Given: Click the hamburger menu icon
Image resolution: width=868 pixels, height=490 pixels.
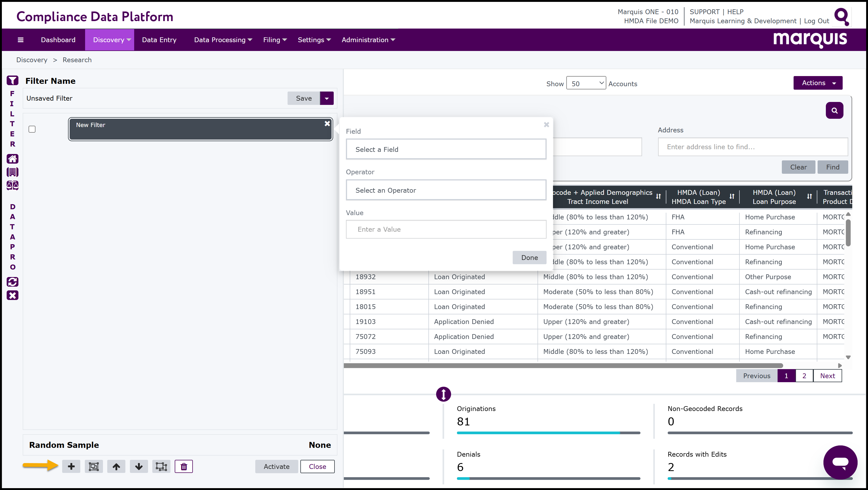Looking at the screenshot, I should click(x=21, y=40).
